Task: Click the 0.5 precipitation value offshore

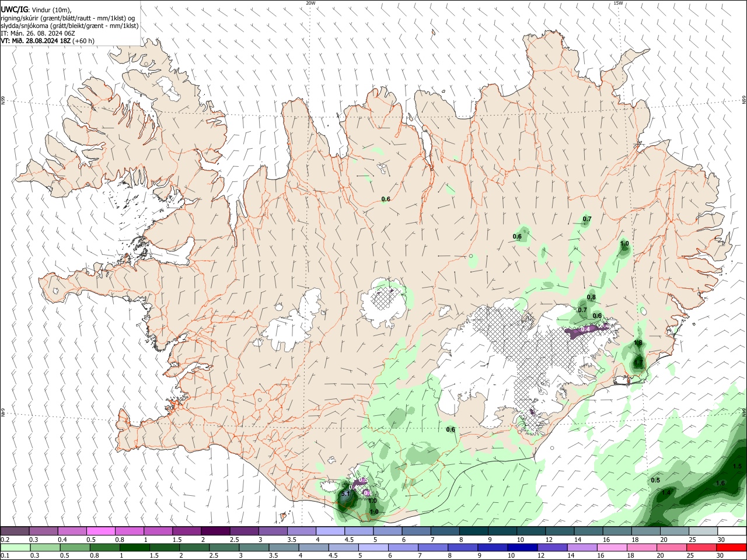Action: (655, 480)
